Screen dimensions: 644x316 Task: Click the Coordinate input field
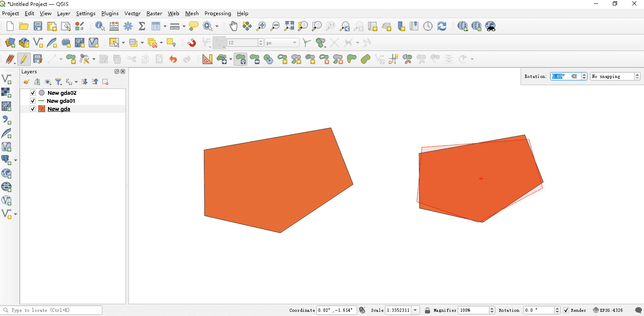click(x=337, y=310)
